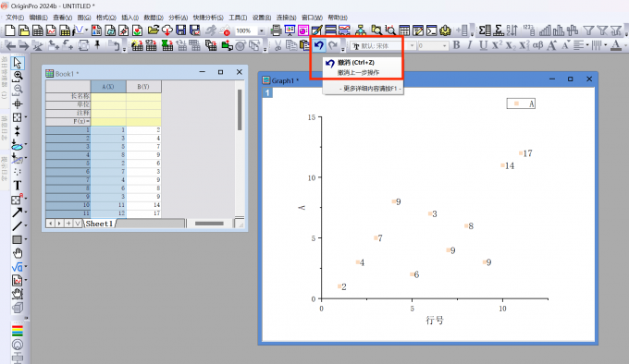The height and width of the screenshot is (364, 629).
Task: Click the Command Window prompt icon
Action: coord(431,30)
